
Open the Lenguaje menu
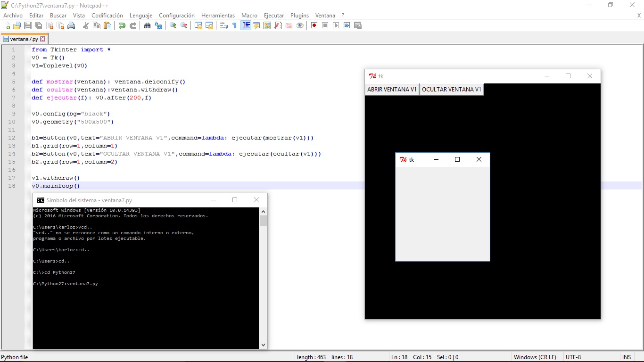pyautogui.click(x=140, y=15)
